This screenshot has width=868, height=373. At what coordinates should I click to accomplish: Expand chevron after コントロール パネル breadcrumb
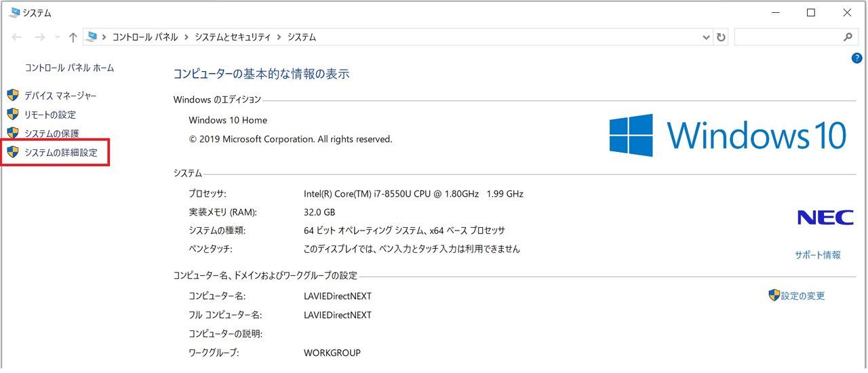186,37
